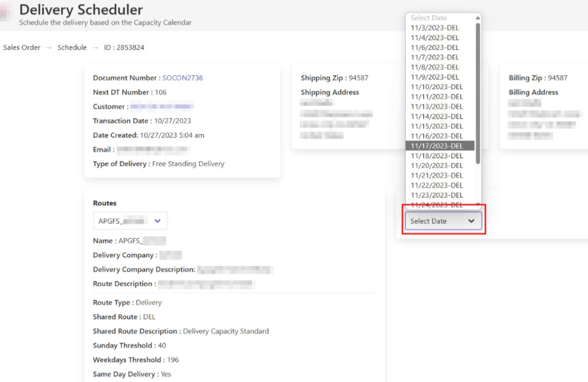Viewport: 588px width, 382px height.
Task: Navigate to Sales Order via breadcrumb
Action: 21,47
